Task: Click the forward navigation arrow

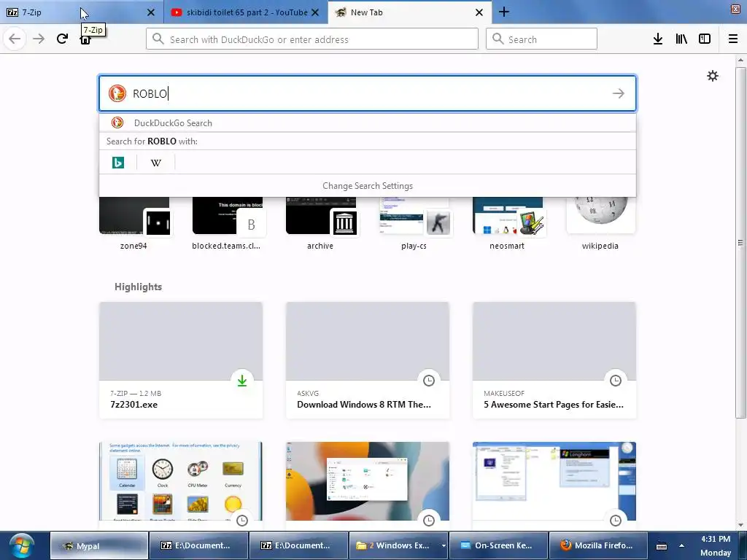Action: tap(39, 39)
